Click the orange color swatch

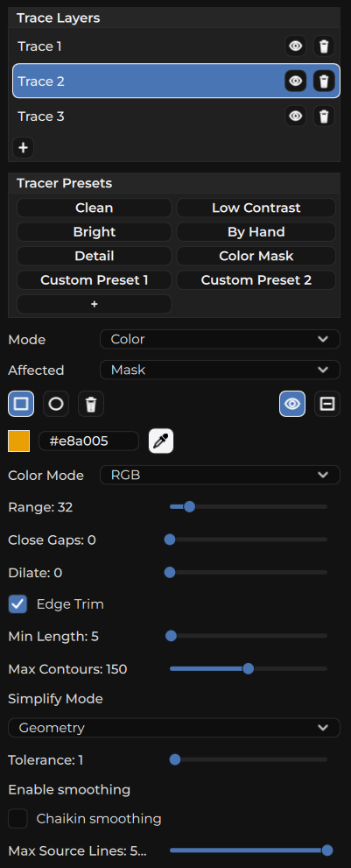click(x=19, y=441)
